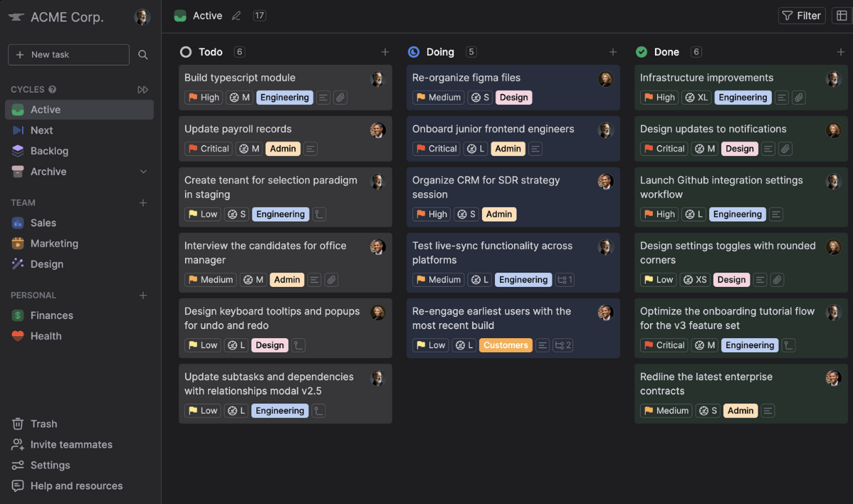Open Medium priority on Re-organize figma files
The height and width of the screenshot is (504, 853).
pyautogui.click(x=438, y=98)
